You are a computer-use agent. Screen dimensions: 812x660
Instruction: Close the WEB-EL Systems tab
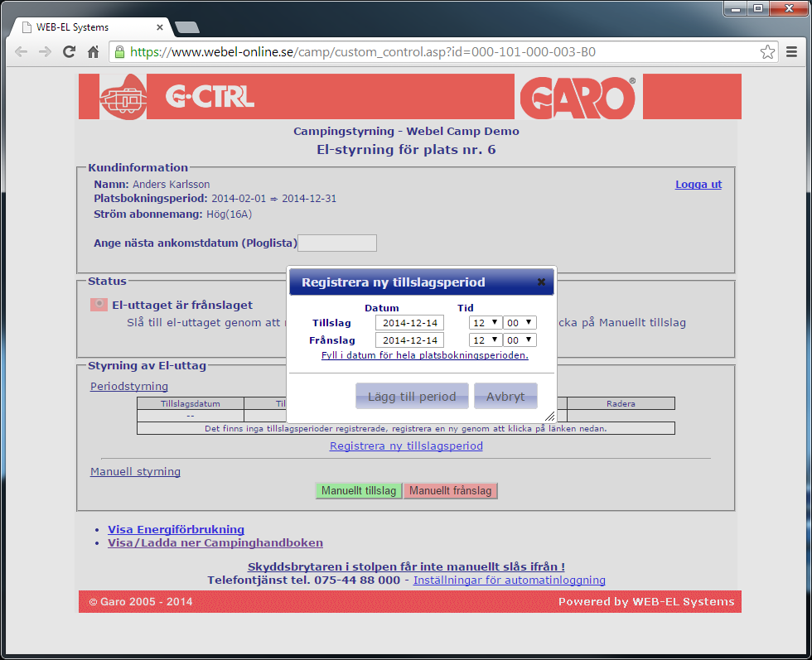tap(159, 27)
